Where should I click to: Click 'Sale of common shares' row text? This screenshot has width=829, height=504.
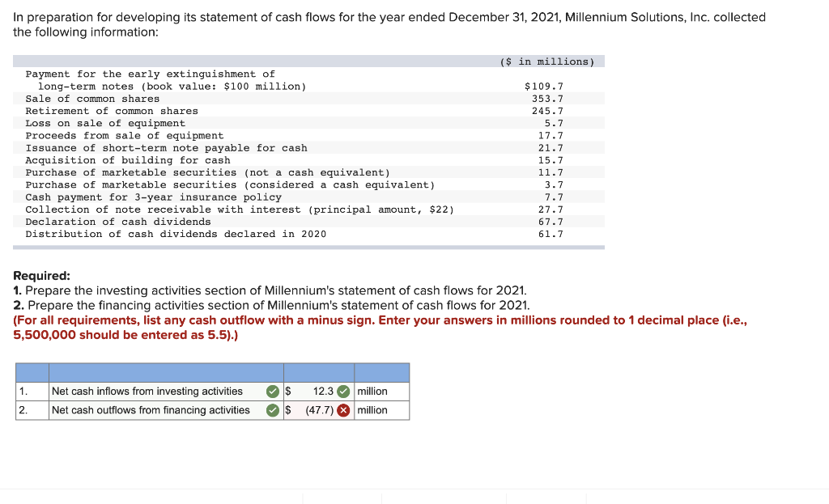(x=92, y=99)
